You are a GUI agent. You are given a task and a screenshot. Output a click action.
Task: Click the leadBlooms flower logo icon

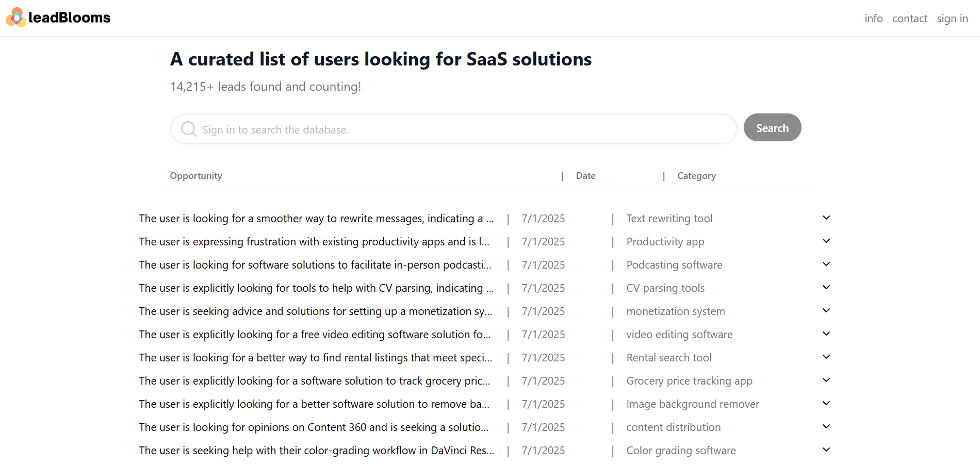pos(16,18)
